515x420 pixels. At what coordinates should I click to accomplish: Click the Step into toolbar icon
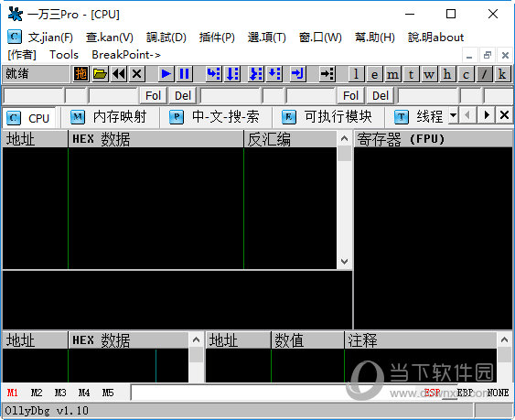tap(213, 74)
